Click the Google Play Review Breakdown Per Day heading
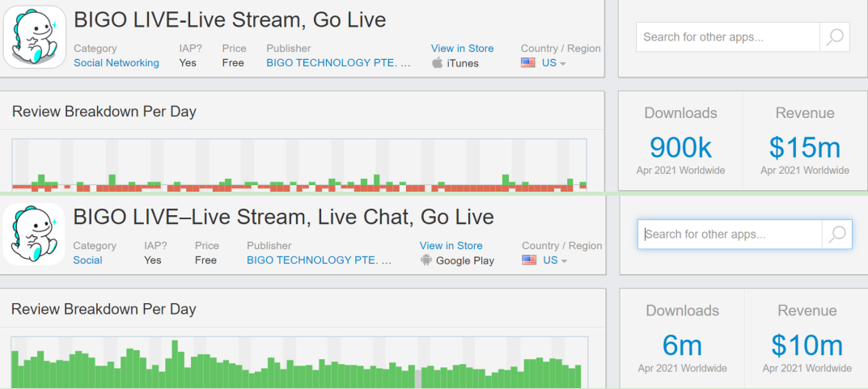The width and height of the screenshot is (868, 389). 104,309
